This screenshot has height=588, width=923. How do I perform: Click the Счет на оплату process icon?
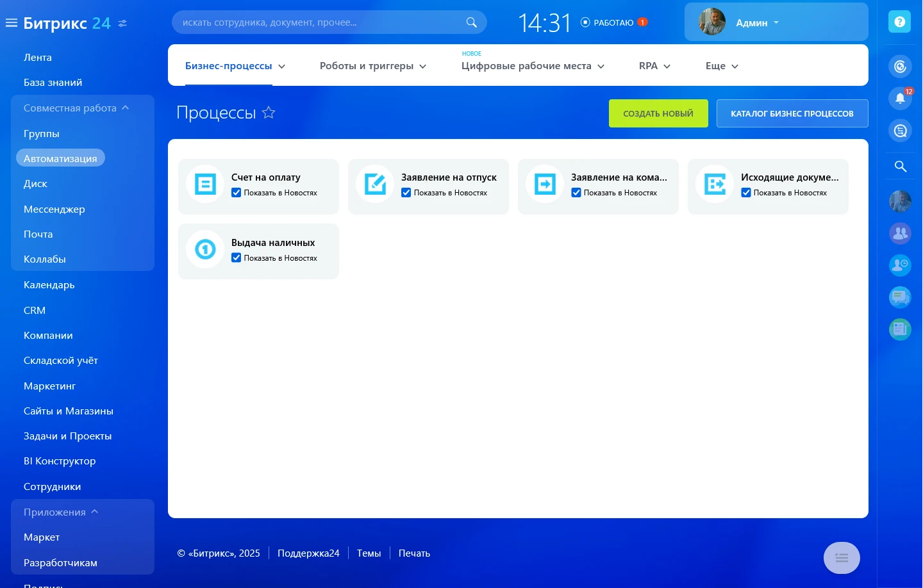click(x=204, y=184)
